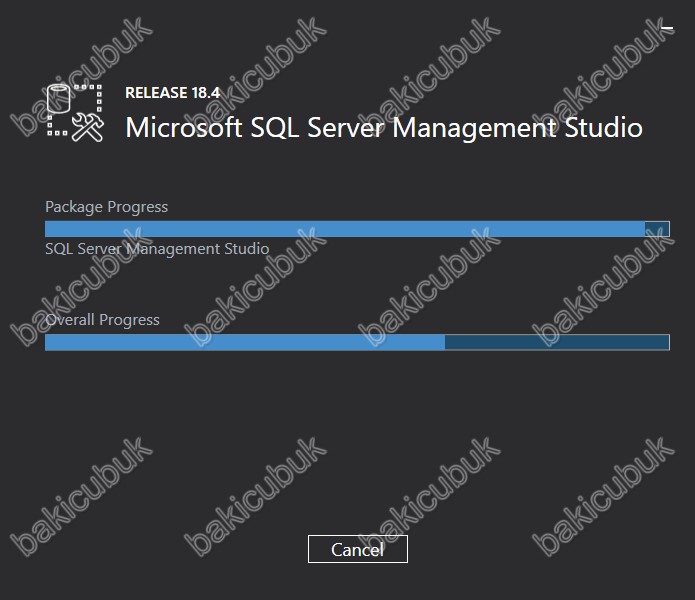Click the RELEASE 18.4 version text
This screenshot has height=600, width=695.
click(172, 93)
